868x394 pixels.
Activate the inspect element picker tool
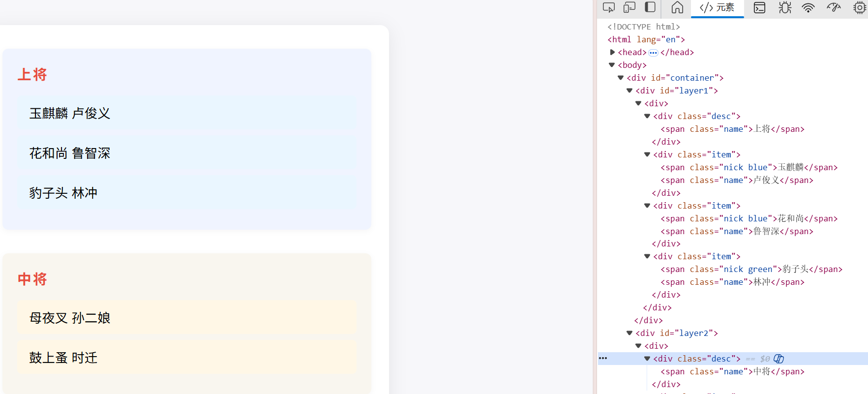(x=609, y=7)
